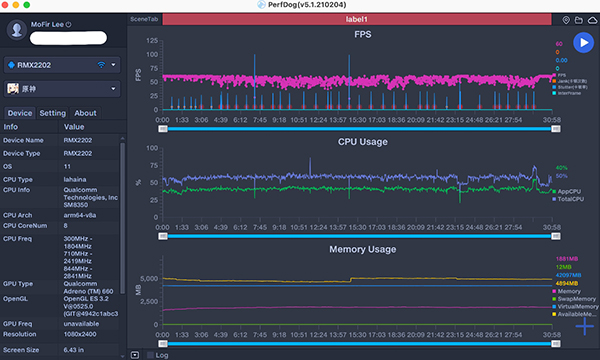The width and height of the screenshot is (600, 360).
Task: Click the Screen Size 6.43 in value
Action: (73, 350)
